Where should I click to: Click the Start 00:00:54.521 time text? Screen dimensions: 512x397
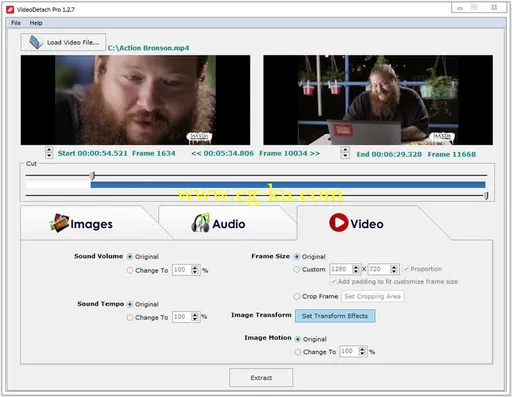pos(93,153)
